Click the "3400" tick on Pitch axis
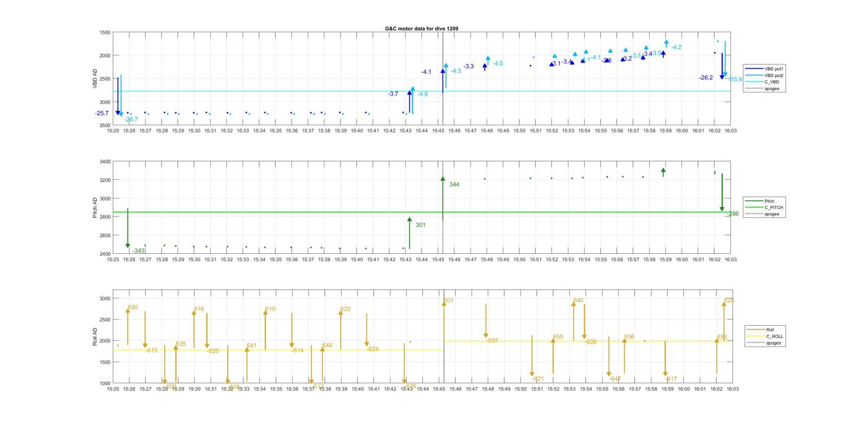The height and width of the screenshot is (430, 868). [x=105, y=162]
